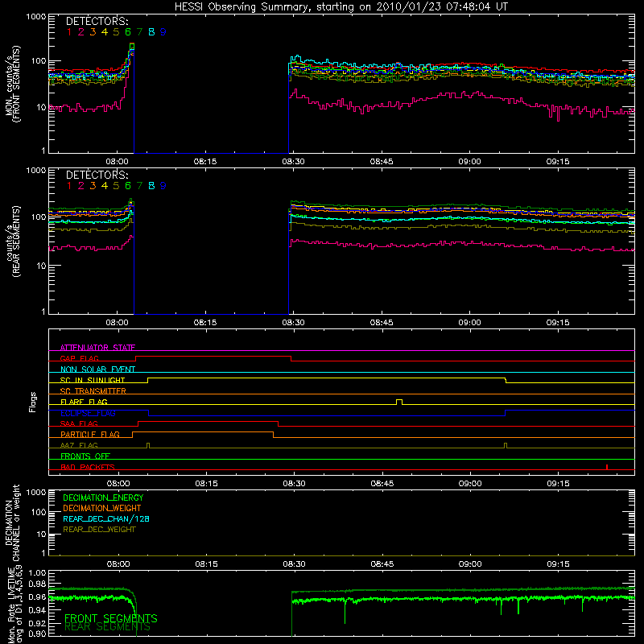Select detector "3" legend in front segments panel
Image resolution: width=644 pixels, height=644 pixels.
[x=93, y=32]
